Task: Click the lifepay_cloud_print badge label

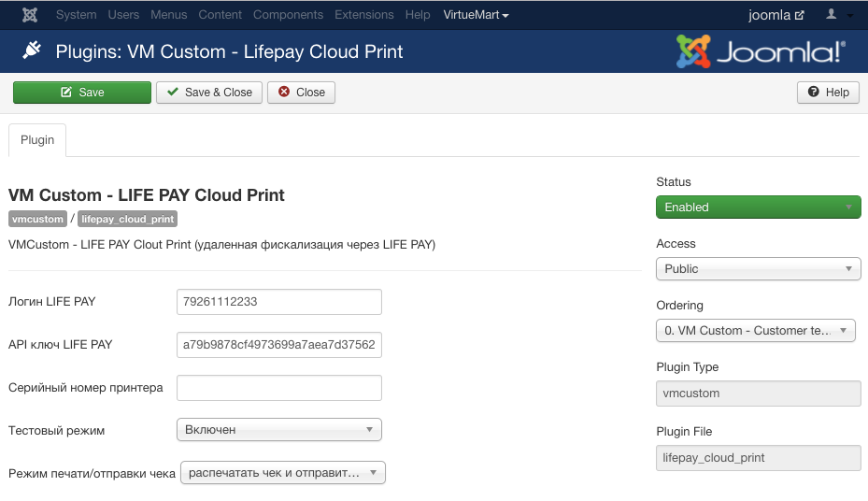Action: (127, 220)
